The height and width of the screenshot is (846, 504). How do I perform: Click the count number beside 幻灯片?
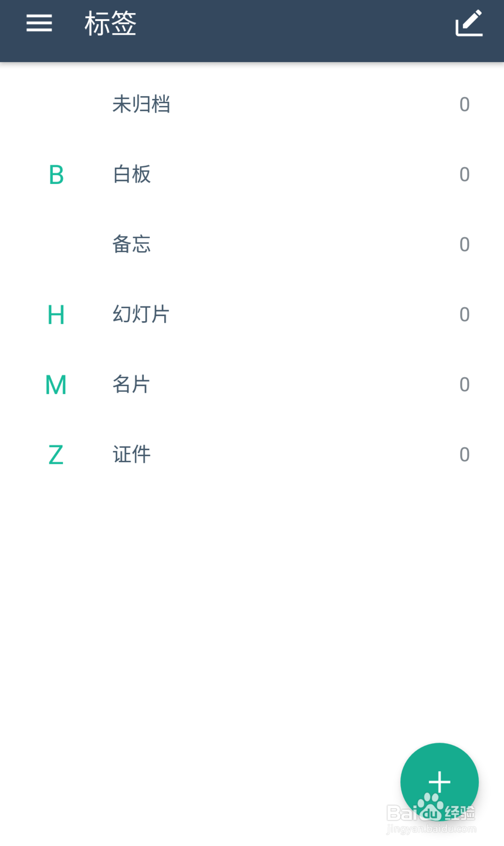pos(464,315)
